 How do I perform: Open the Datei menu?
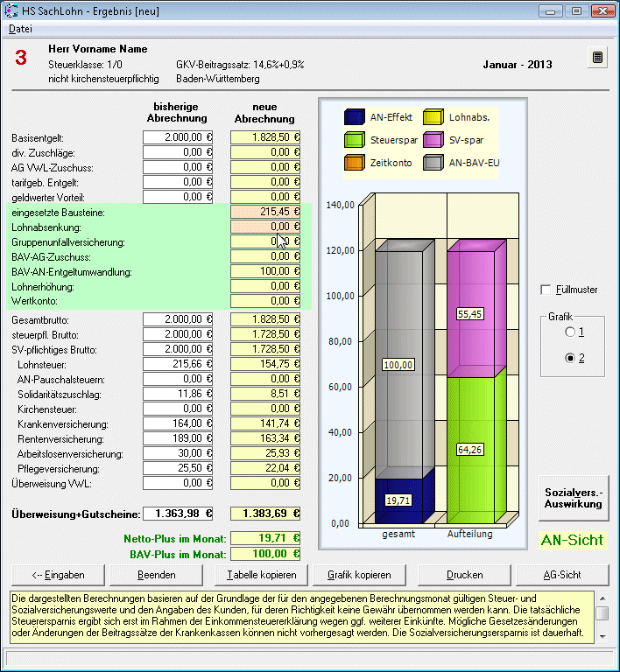[x=20, y=29]
